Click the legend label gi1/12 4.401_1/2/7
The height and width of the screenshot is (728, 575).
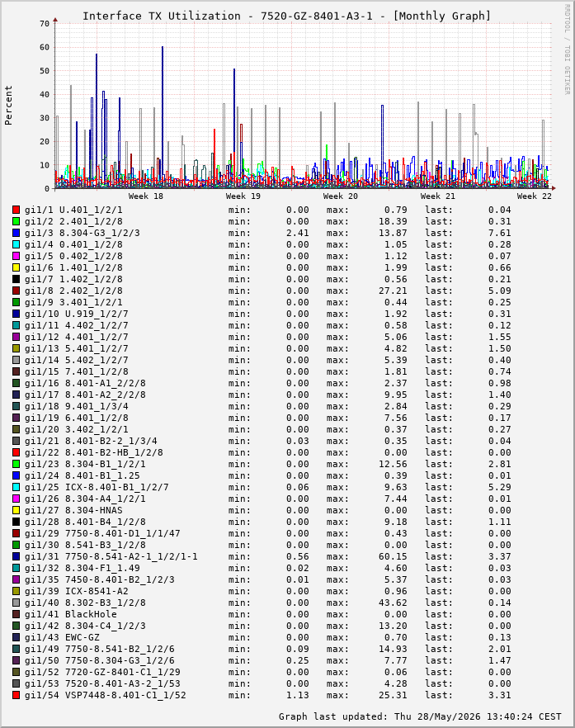(x=77, y=338)
